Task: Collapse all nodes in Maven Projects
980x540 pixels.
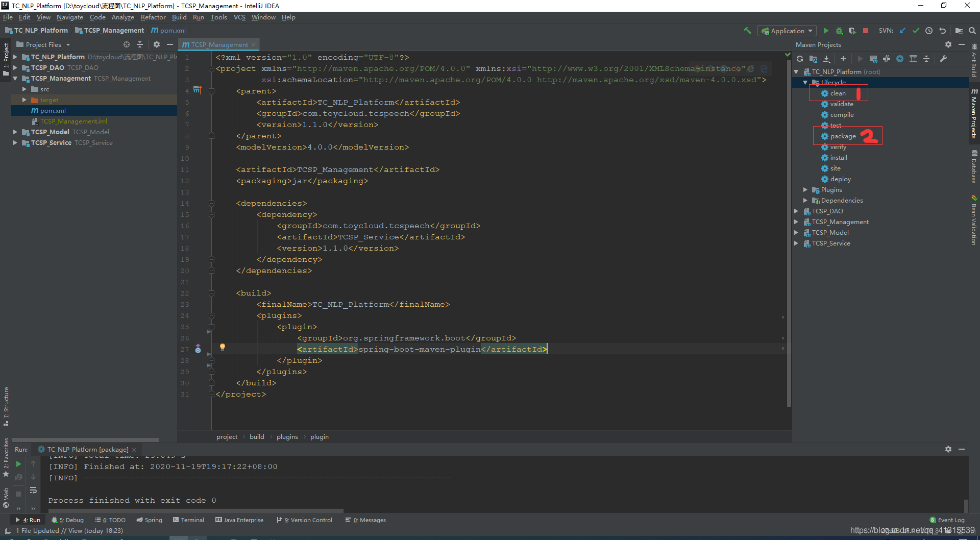Action: point(926,59)
